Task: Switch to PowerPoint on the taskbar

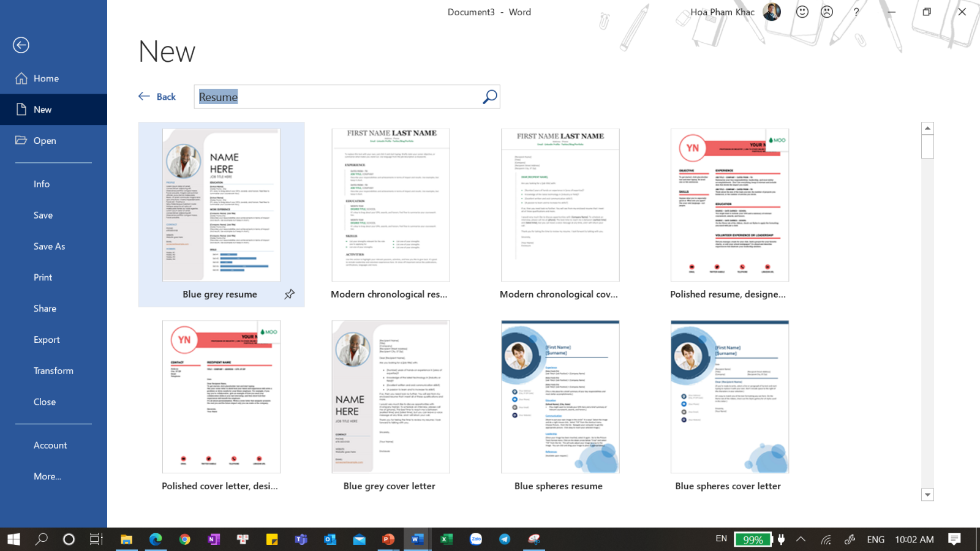Action: point(388,539)
